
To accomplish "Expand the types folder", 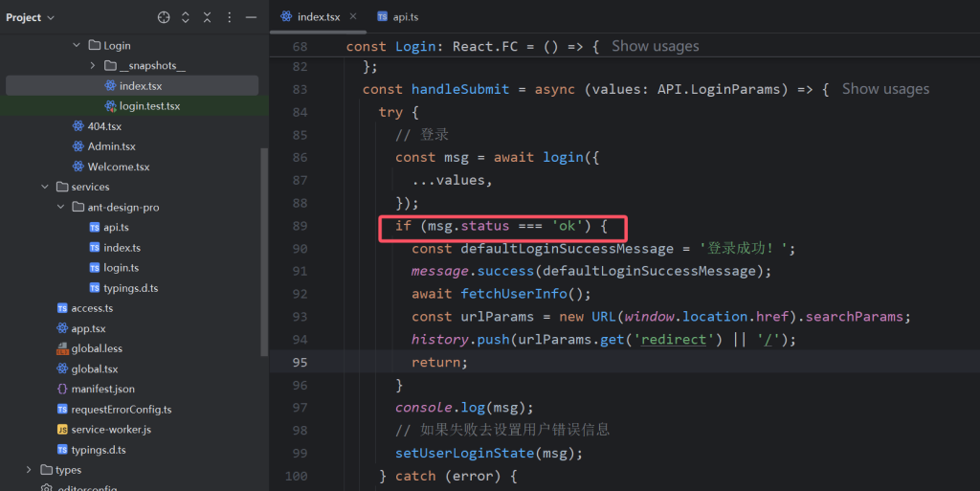I will [x=29, y=470].
